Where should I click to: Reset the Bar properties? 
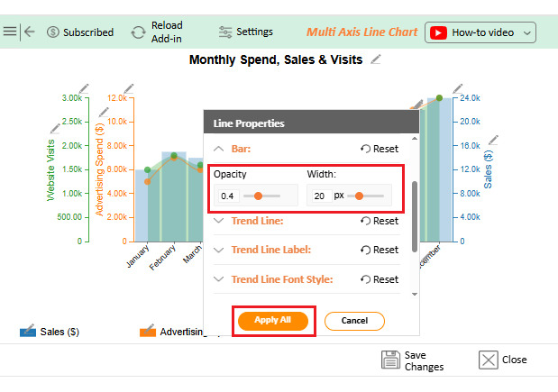click(380, 149)
